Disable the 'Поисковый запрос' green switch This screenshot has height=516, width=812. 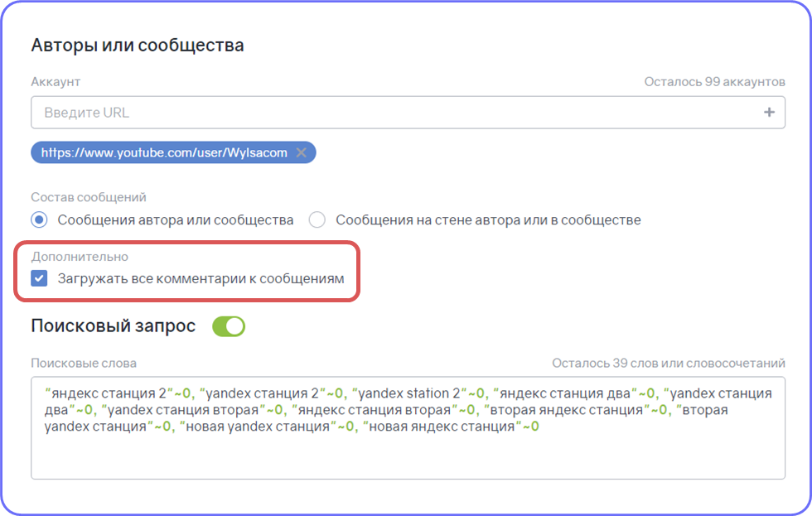(x=229, y=326)
